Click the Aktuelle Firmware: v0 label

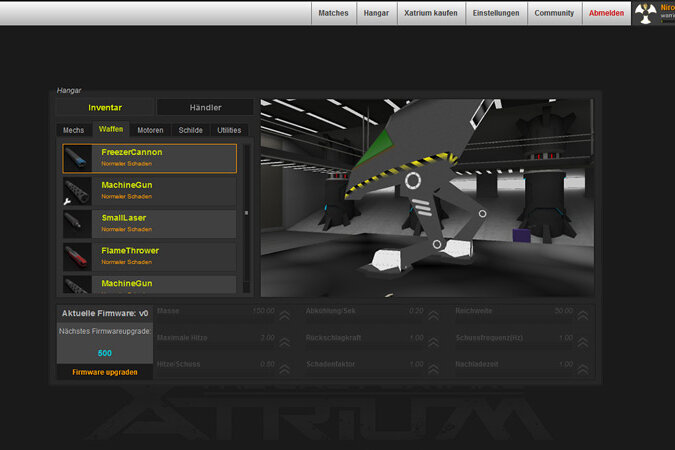pos(105,313)
